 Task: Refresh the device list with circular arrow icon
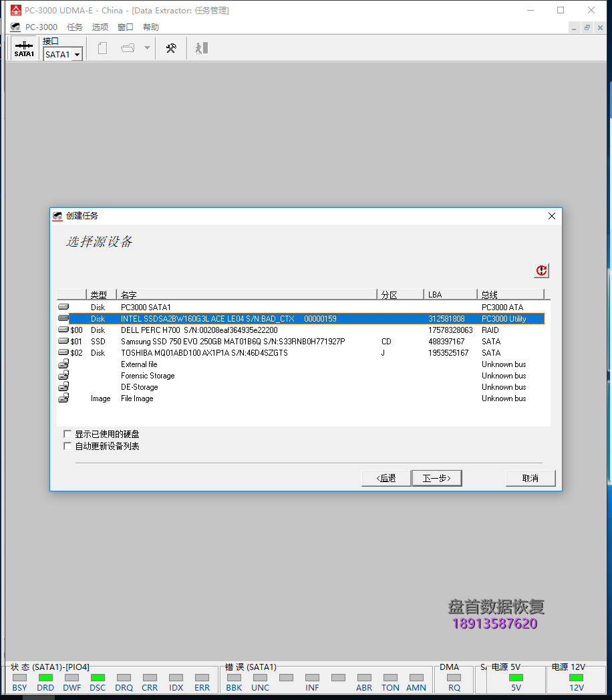[541, 270]
